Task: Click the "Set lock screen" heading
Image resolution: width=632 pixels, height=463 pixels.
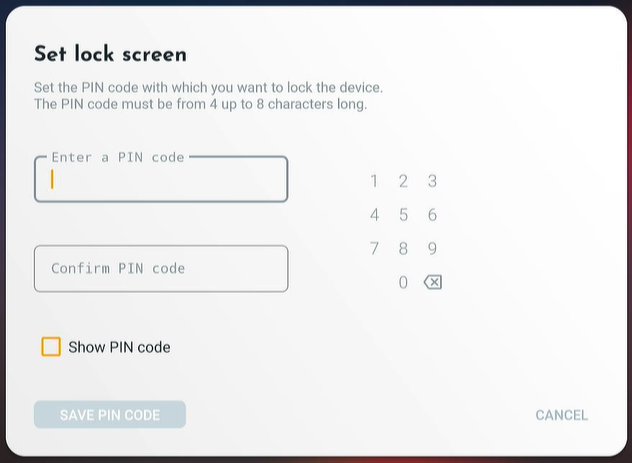Action: pos(110,54)
